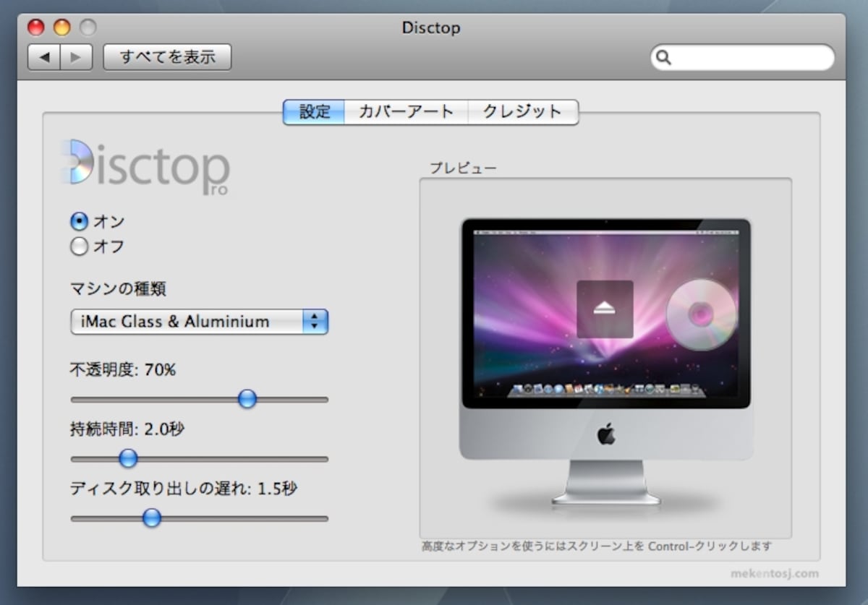The width and height of the screenshot is (868, 605).
Task: Click the Control-クリック hint text
Action: tap(597, 546)
